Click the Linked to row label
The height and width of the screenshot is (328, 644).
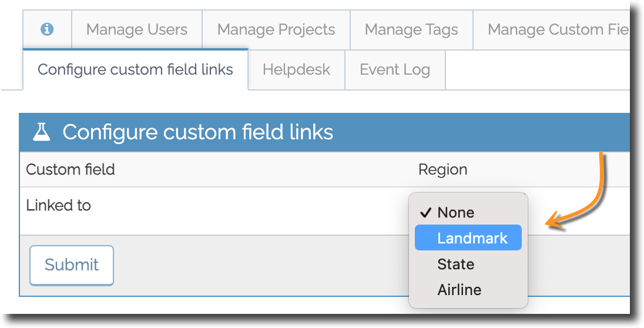(58, 205)
